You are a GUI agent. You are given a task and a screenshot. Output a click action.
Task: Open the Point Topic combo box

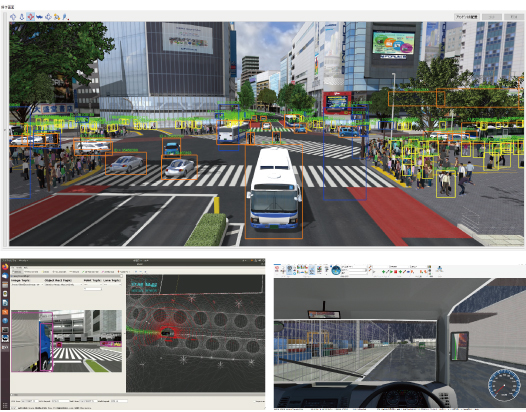tap(92, 284)
